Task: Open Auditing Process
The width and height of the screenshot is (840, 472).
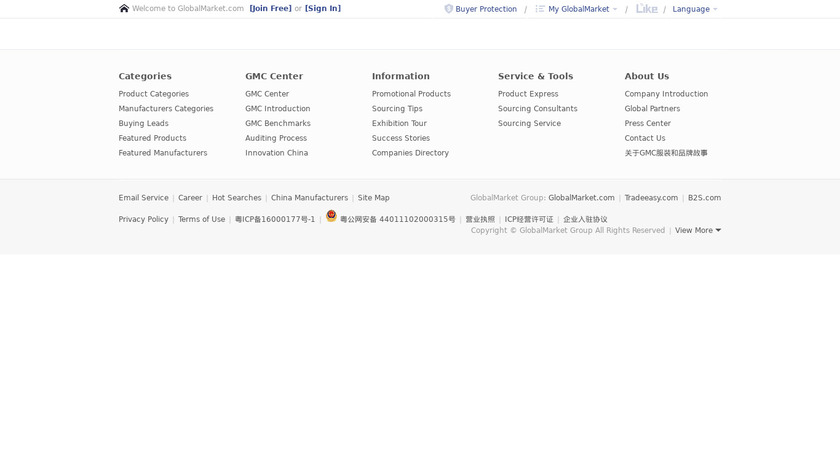Action: (276, 138)
